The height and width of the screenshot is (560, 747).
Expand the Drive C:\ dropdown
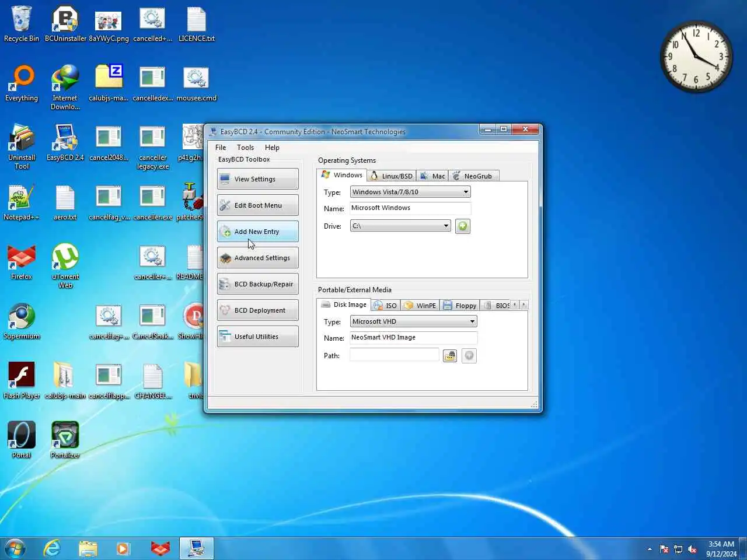click(400, 226)
